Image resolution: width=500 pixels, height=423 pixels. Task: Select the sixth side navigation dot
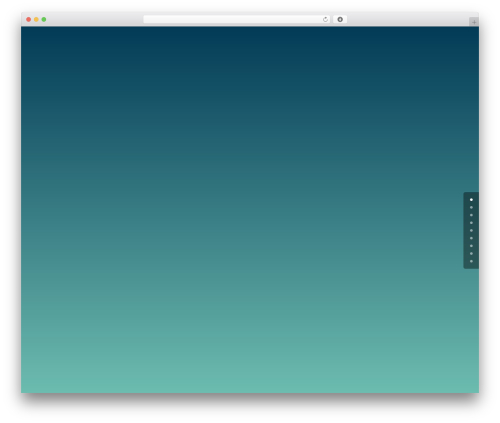(471, 238)
